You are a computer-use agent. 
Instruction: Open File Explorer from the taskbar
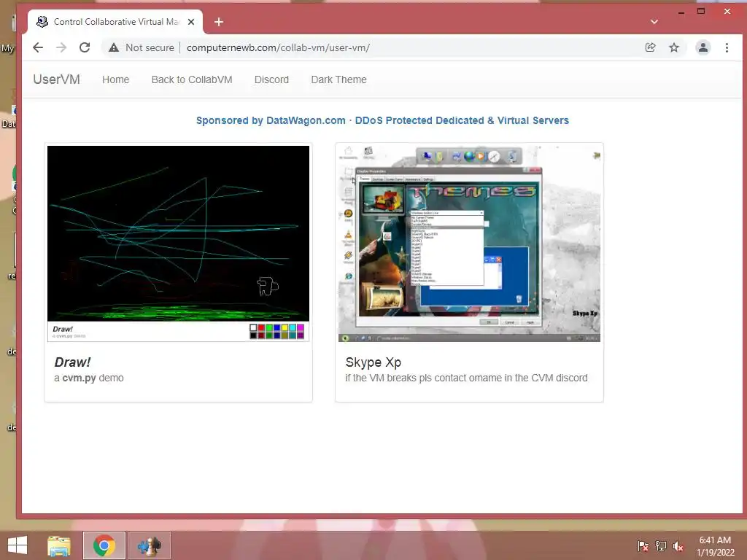(59, 545)
